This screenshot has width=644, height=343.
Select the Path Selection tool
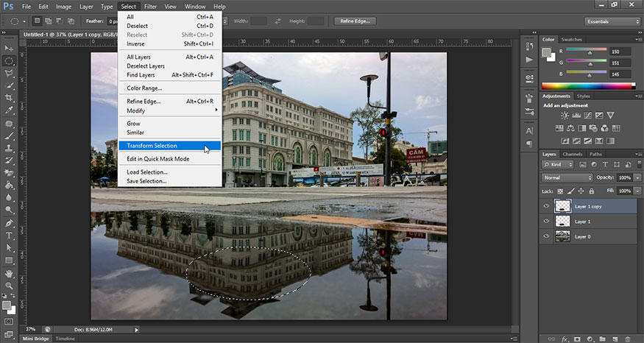[x=9, y=248]
